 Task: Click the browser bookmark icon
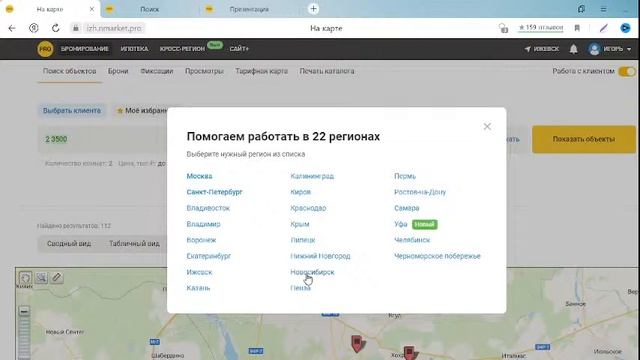click(x=577, y=28)
